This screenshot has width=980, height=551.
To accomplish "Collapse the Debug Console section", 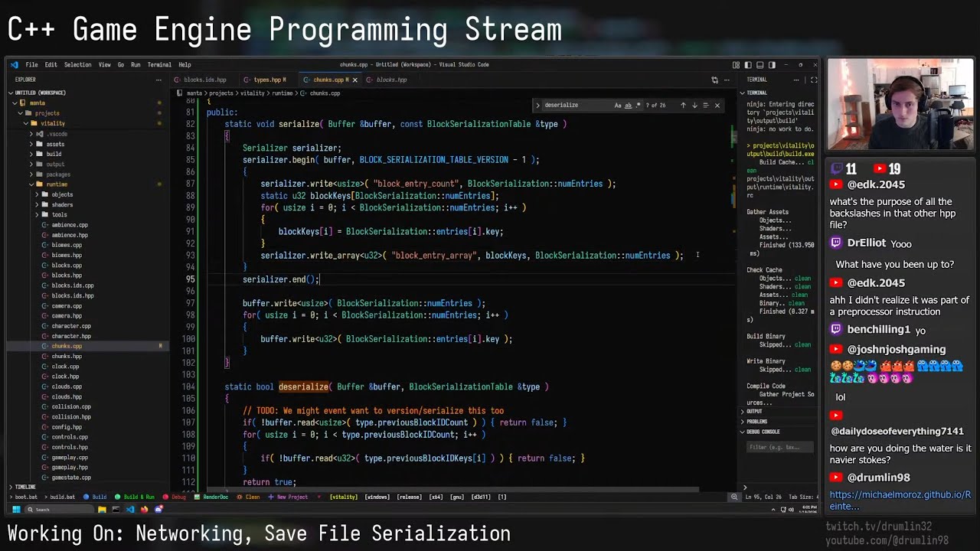I will pos(742,432).
